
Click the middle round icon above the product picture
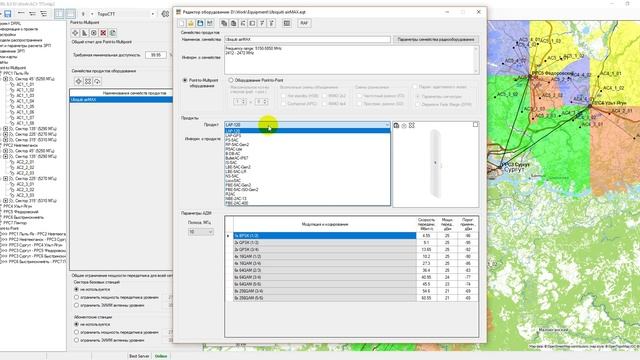(x=404, y=125)
